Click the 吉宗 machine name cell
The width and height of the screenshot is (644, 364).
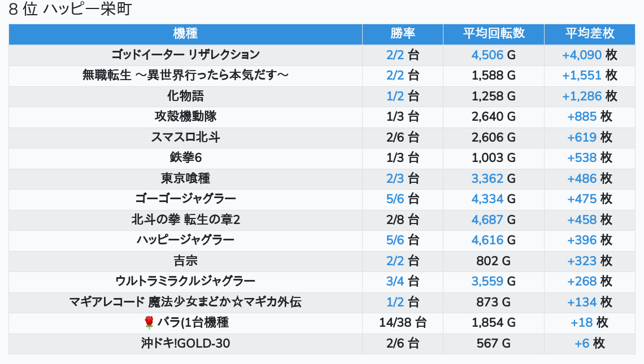click(x=185, y=261)
